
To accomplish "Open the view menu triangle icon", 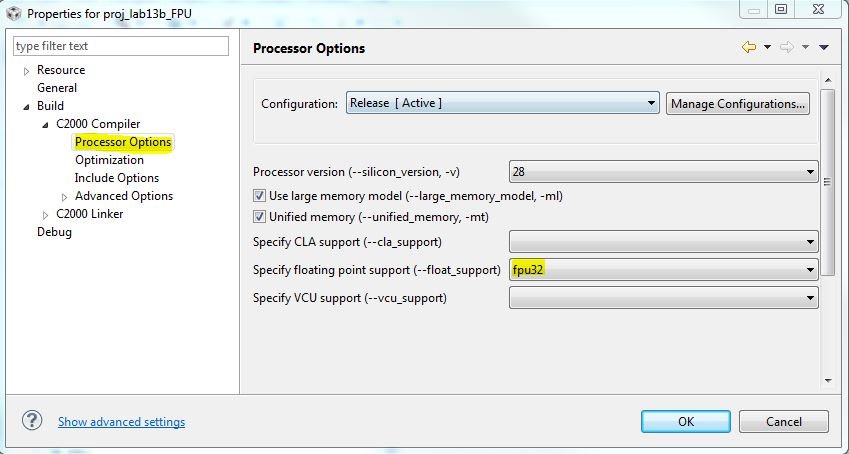I will pyautogui.click(x=823, y=47).
